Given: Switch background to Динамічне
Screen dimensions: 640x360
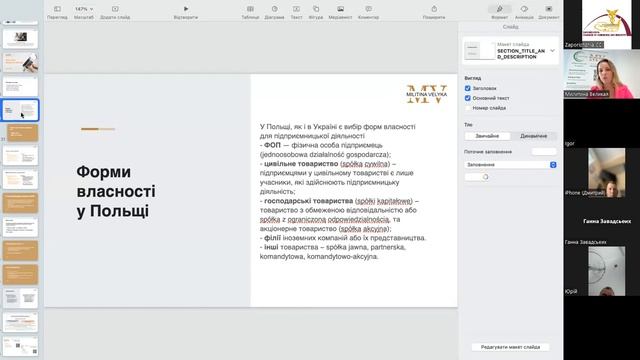Looking at the screenshot, I should pos(533,136).
